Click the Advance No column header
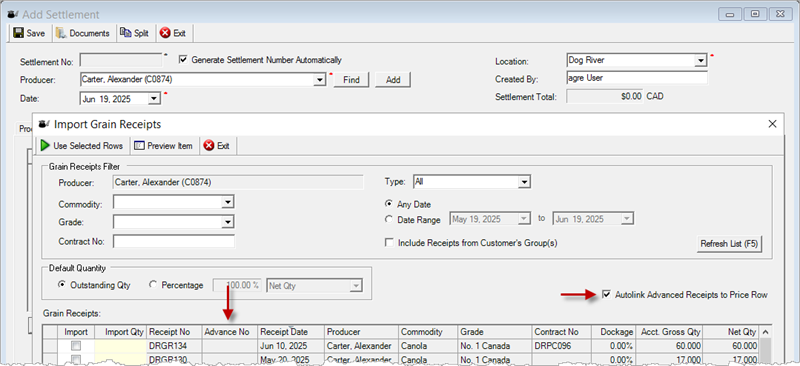 click(230, 332)
